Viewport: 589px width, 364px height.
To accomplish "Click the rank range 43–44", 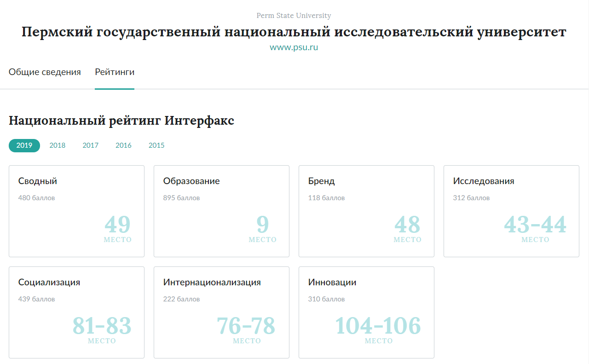I will click(x=535, y=225).
